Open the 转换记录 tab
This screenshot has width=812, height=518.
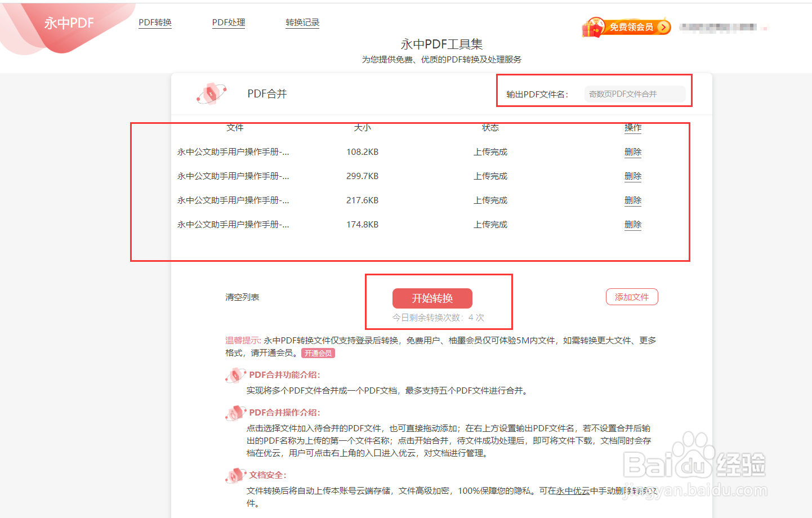point(302,23)
